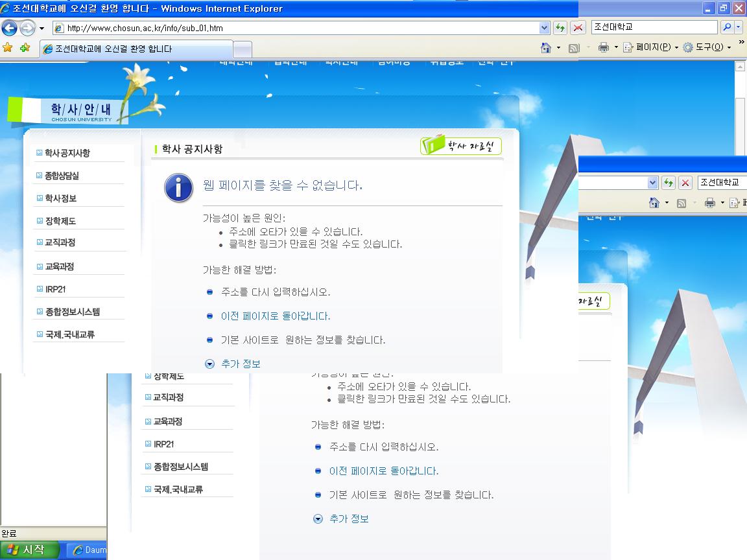
Task: Open the Windows 시작 Start button
Action: coord(30,550)
